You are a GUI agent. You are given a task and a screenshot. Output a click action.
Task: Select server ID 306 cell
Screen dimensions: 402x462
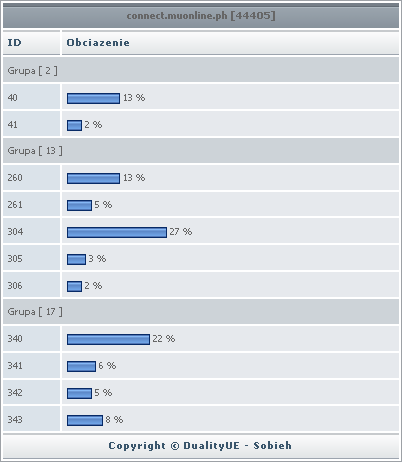click(32, 285)
